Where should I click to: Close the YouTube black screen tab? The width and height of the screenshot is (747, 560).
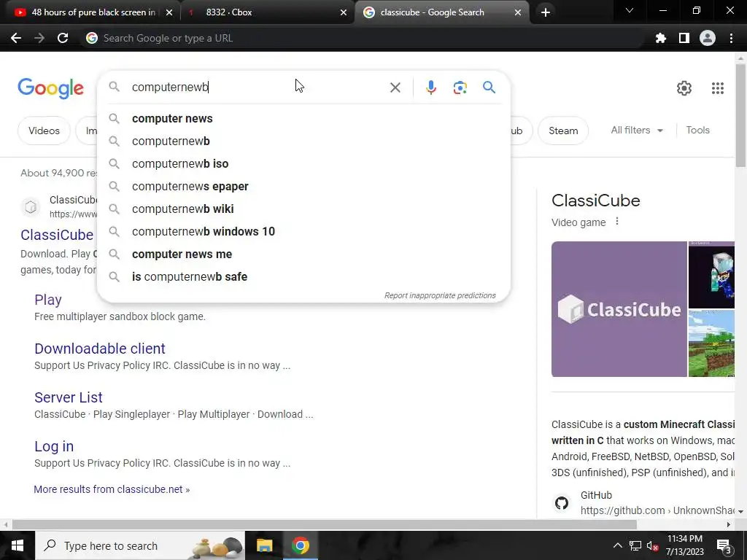pyautogui.click(x=169, y=12)
